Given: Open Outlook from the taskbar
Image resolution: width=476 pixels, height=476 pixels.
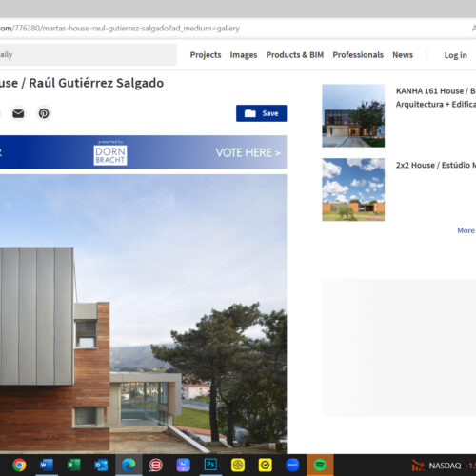Looking at the screenshot, I should click(x=101, y=466).
